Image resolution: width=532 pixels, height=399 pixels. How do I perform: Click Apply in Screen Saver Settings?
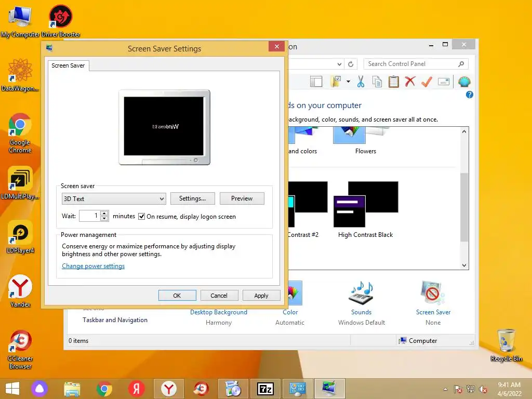[x=261, y=296]
